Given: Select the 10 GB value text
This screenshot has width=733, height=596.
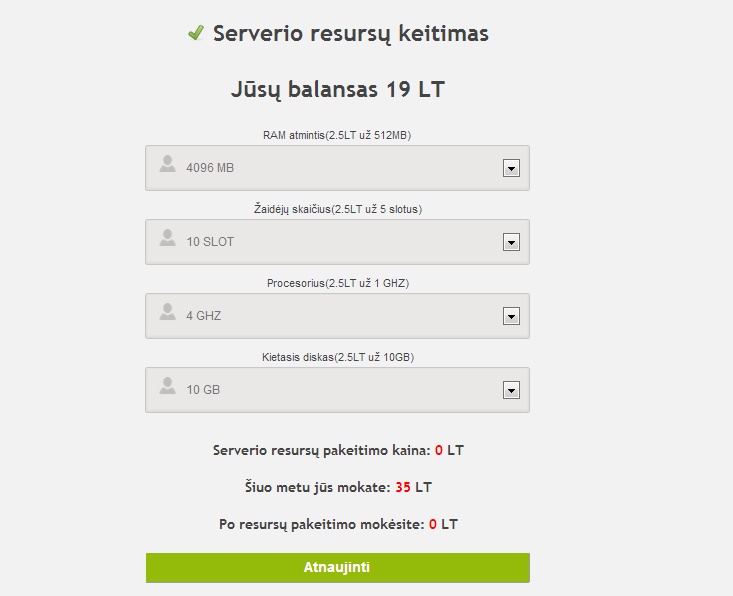Looking at the screenshot, I should click(203, 389).
